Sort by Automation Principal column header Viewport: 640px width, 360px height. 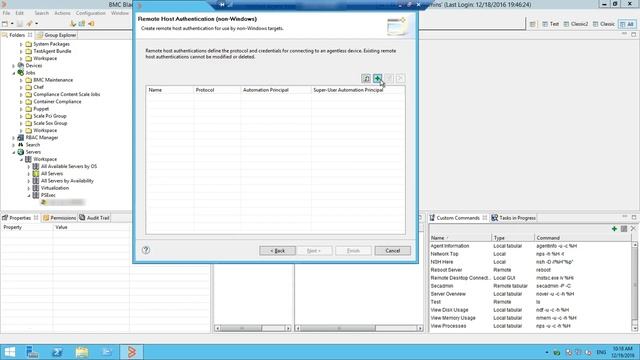click(x=276, y=90)
